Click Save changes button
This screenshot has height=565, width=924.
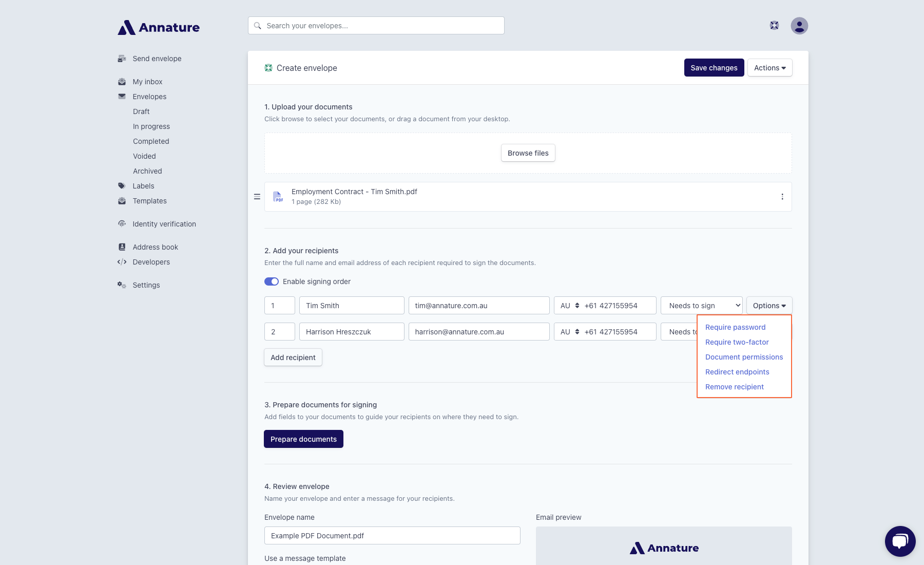pyautogui.click(x=714, y=68)
